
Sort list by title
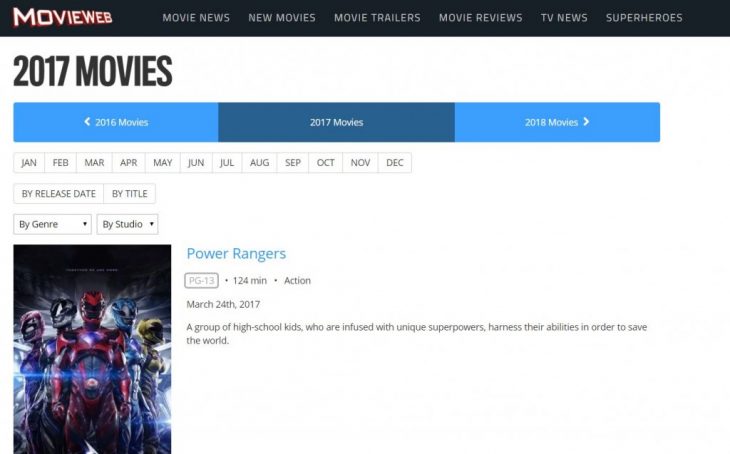(x=129, y=194)
